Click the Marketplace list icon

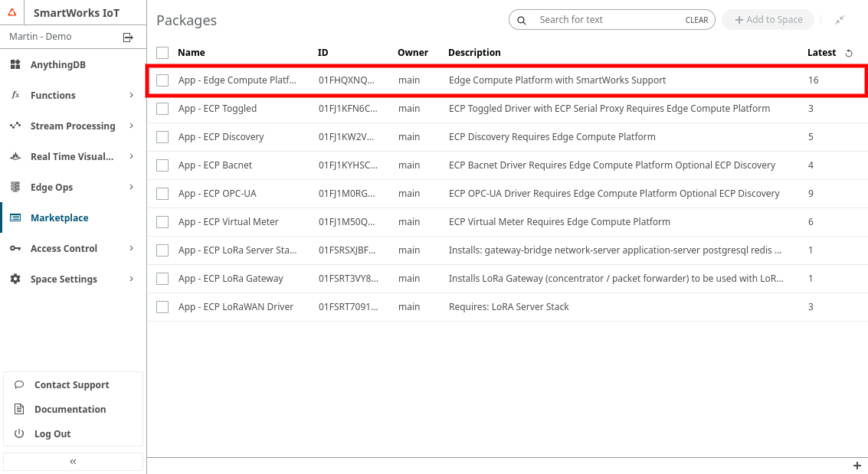(15, 218)
